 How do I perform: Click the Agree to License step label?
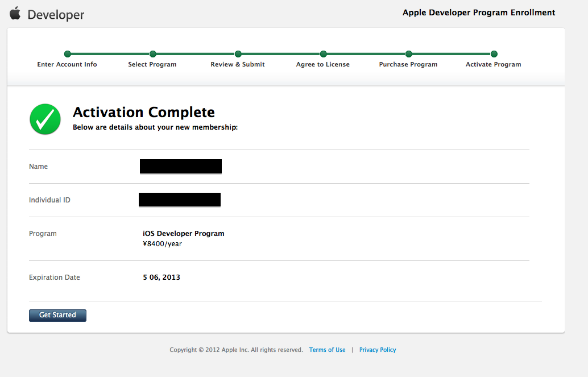click(323, 64)
